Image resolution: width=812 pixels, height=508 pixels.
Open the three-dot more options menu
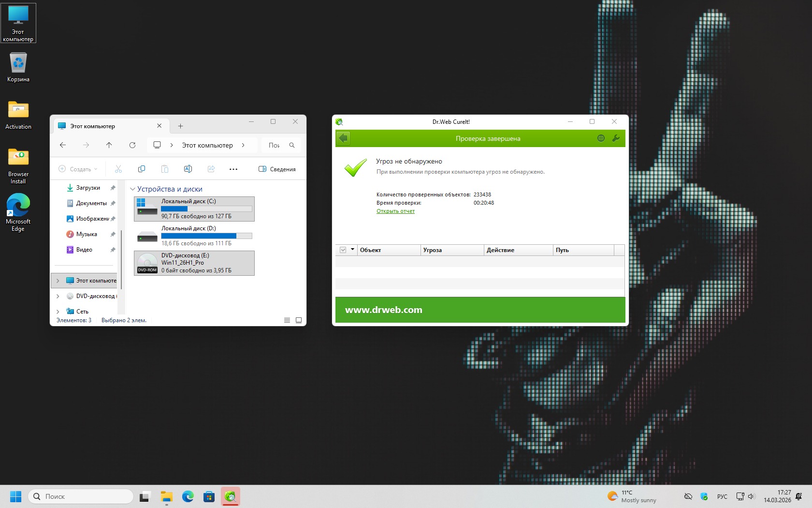tap(233, 169)
